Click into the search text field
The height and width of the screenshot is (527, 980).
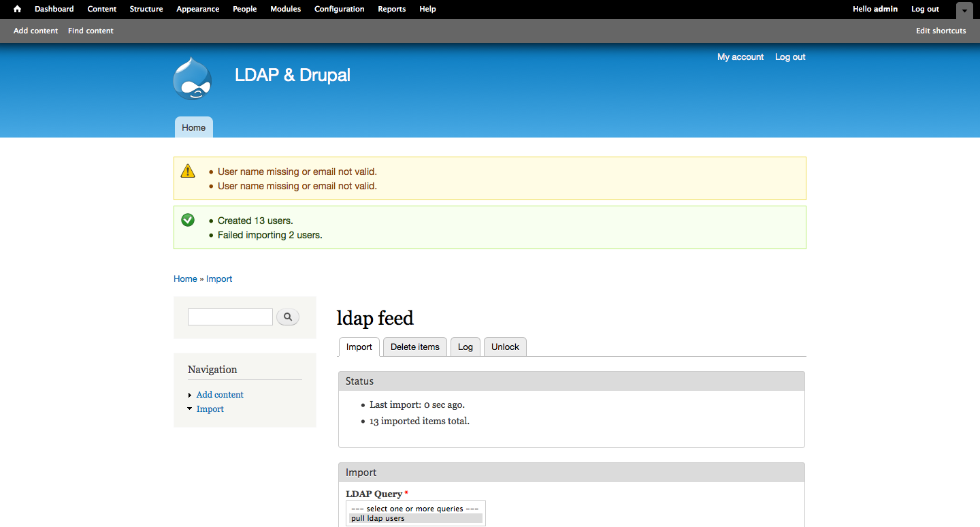230,317
